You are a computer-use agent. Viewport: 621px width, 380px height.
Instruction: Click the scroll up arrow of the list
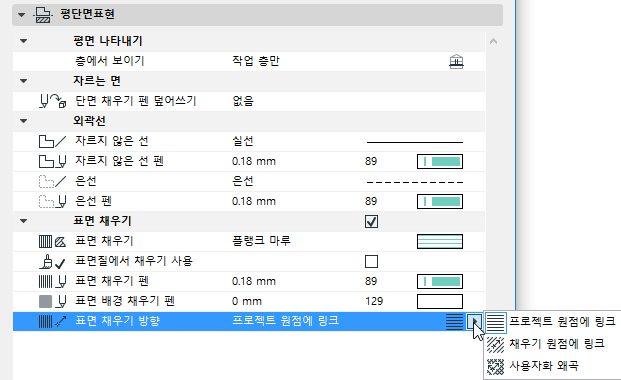[493, 41]
